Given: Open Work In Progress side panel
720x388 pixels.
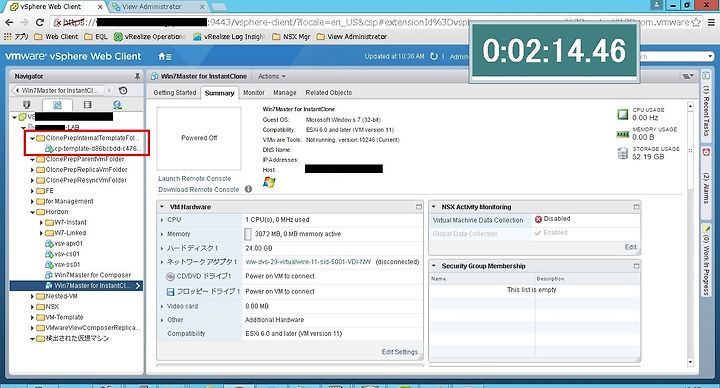Looking at the screenshot, I should (x=706, y=260).
